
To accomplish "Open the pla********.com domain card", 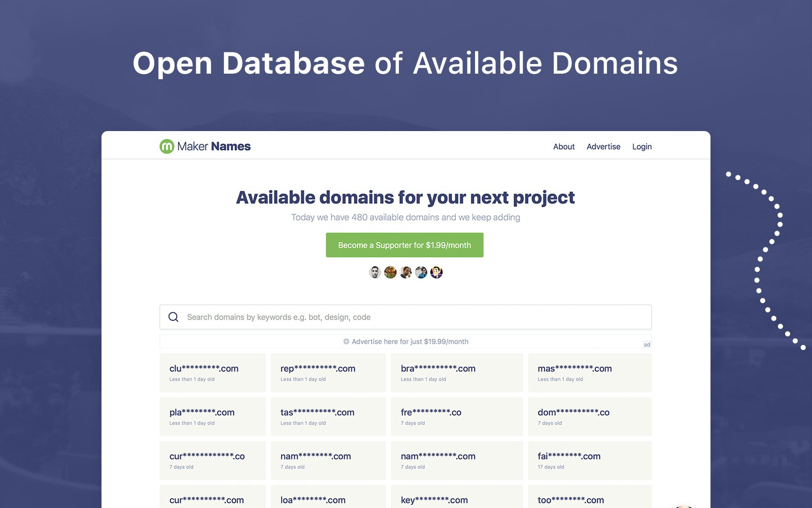I will click(213, 417).
